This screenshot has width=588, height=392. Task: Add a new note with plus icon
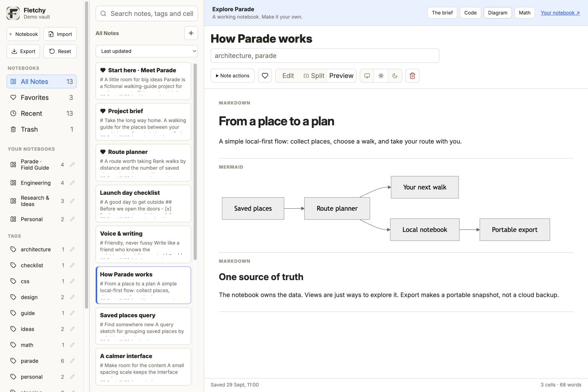[x=191, y=33]
